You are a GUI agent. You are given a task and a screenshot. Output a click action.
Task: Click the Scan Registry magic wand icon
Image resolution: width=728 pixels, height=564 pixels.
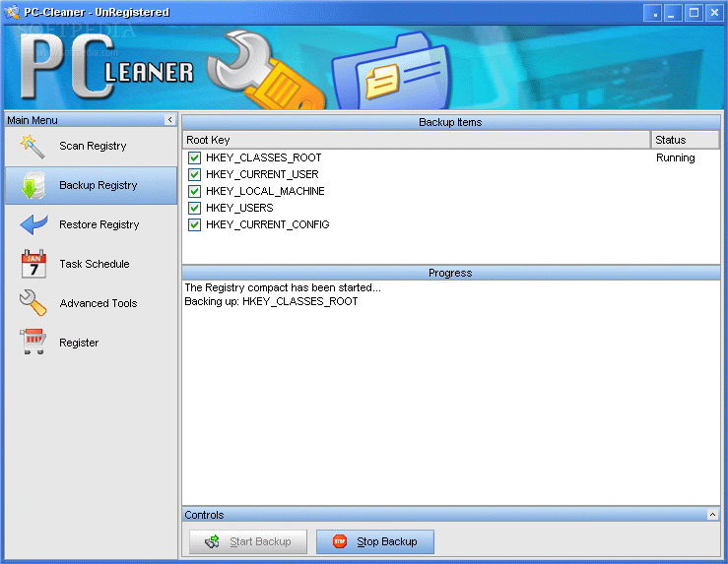pyautogui.click(x=33, y=146)
